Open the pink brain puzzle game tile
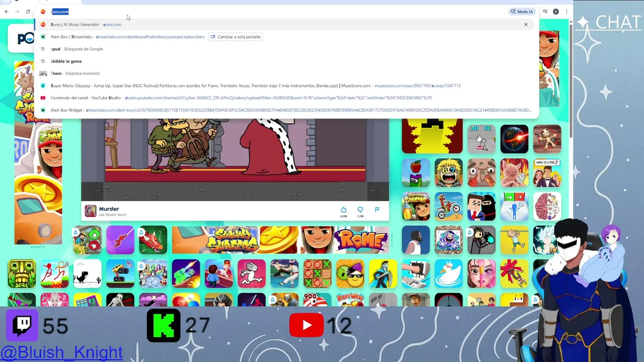This screenshot has height=362, width=644. pos(547,206)
